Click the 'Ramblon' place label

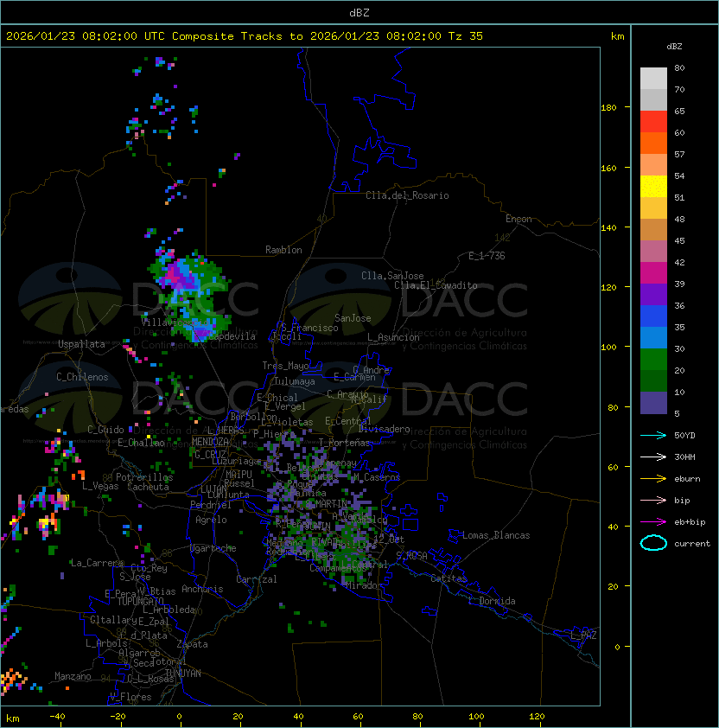[283, 250]
